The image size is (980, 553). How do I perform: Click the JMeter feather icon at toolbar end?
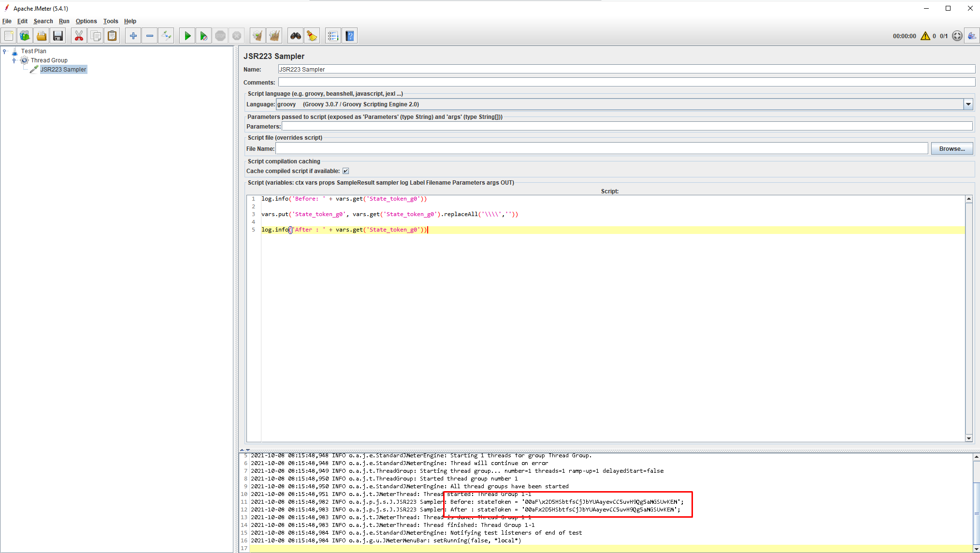coord(972,36)
